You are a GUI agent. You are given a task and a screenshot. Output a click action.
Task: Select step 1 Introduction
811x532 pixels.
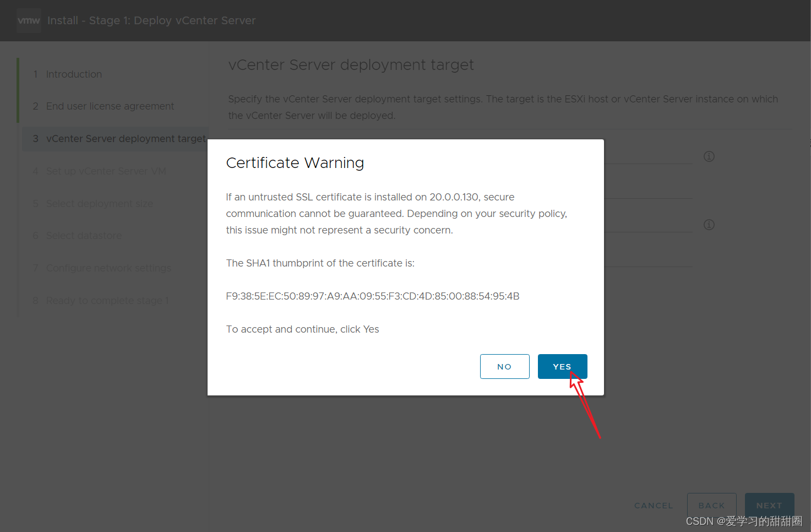click(74, 74)
